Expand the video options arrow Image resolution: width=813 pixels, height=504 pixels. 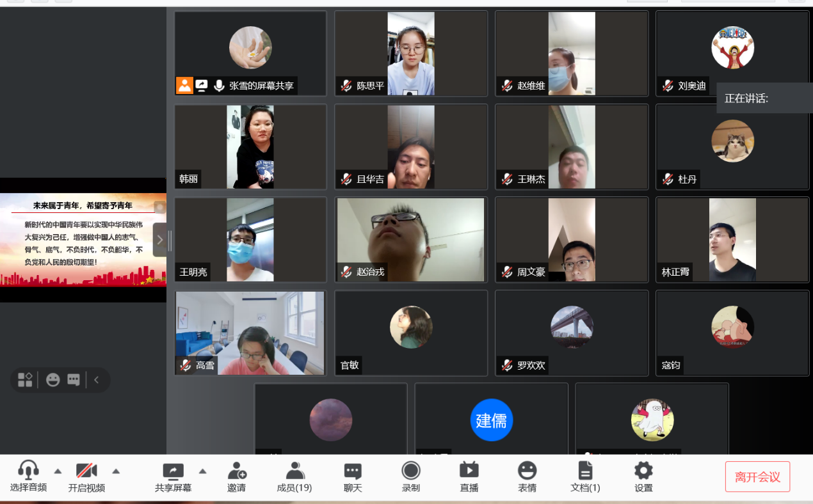click(x=116, y=471)
